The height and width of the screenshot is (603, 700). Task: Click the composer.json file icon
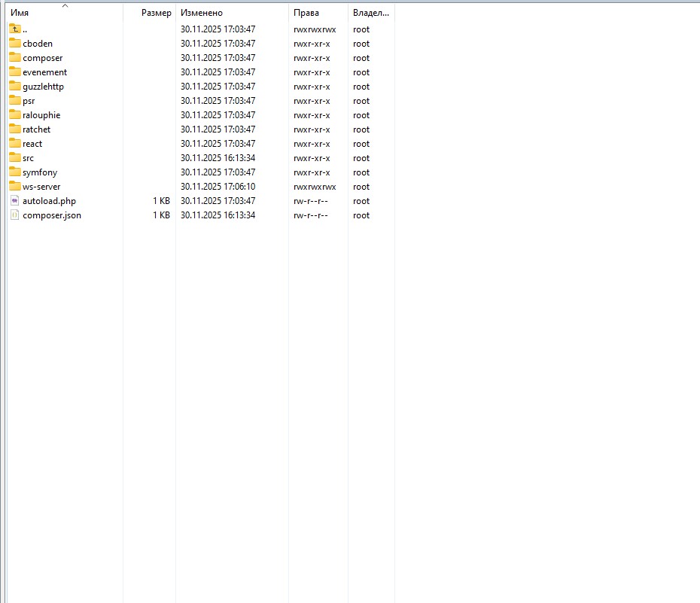click(x=15, y=215)
